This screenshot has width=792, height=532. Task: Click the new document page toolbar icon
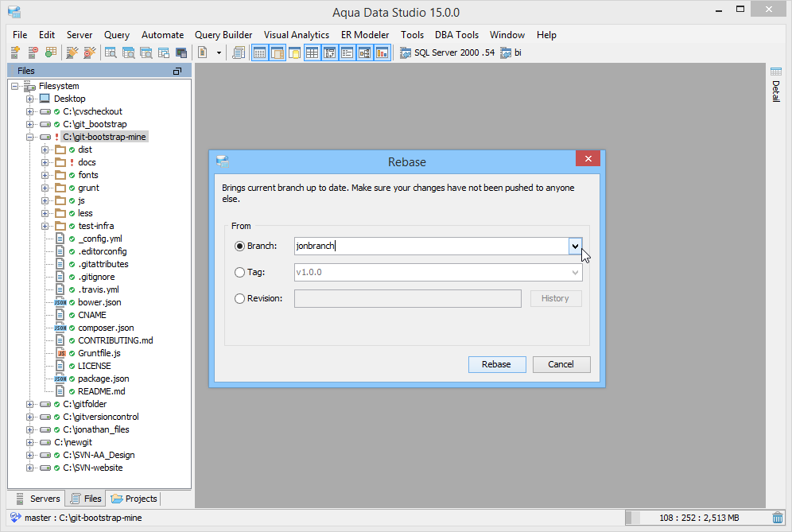[203, 52]
